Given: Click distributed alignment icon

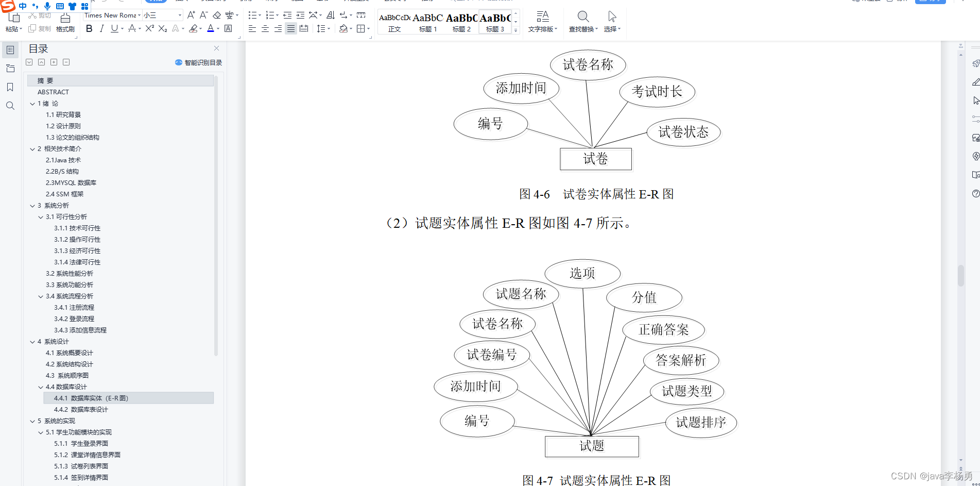Looking at the screenshot, I should [304, 29].
